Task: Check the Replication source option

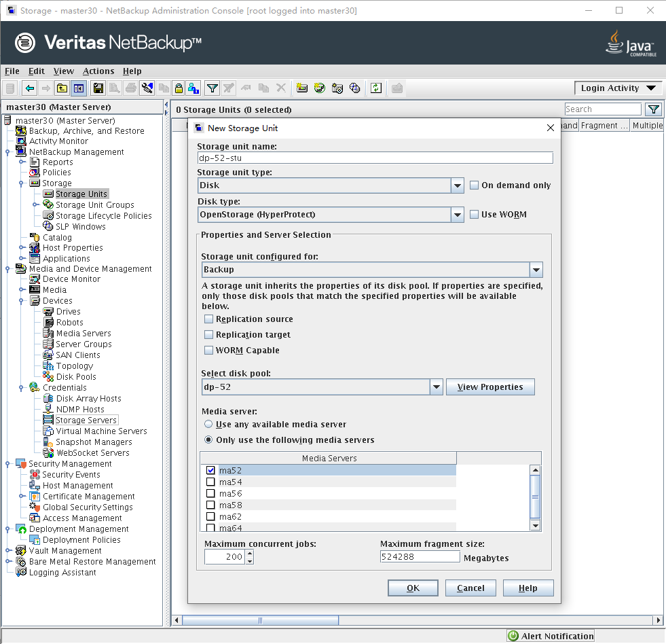Action: (209, 319)
